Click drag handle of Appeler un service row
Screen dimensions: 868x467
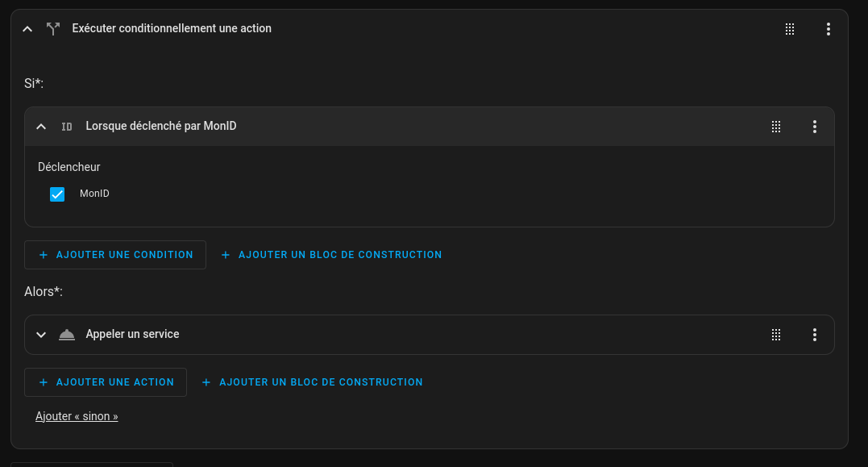tap(776, 335)
